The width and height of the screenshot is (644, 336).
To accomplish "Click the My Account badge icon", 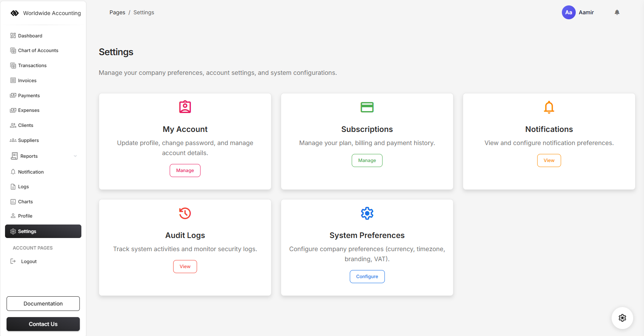I will click(x=185, y=107).
